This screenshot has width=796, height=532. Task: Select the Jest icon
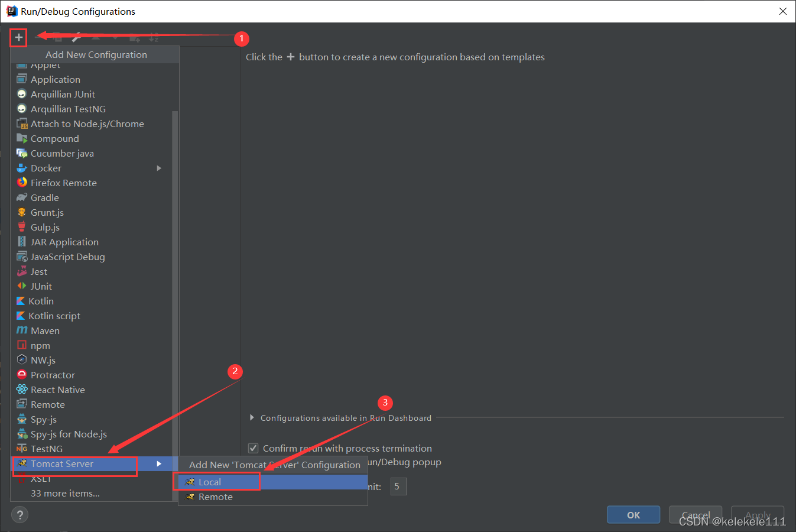22,271
